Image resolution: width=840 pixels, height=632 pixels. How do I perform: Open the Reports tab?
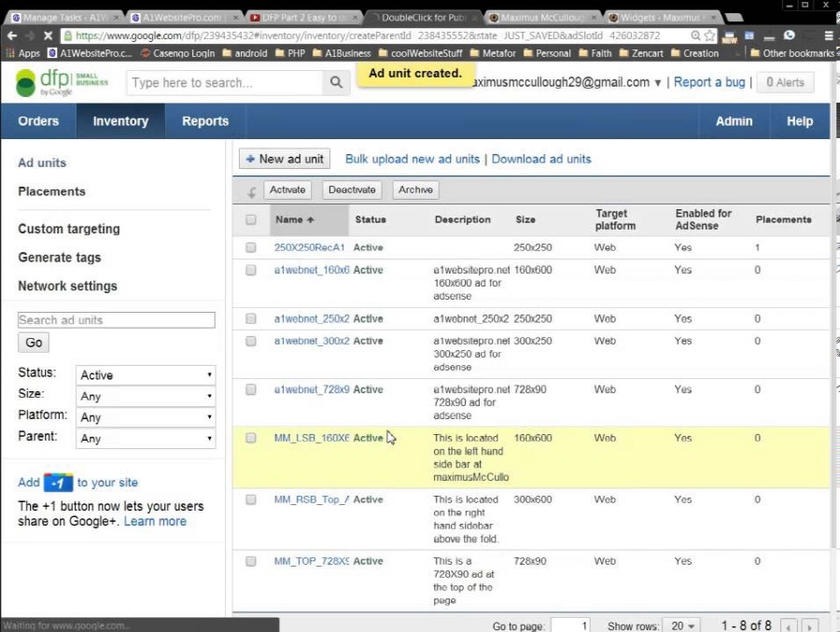pyautogui.click(x=205, y=121)
